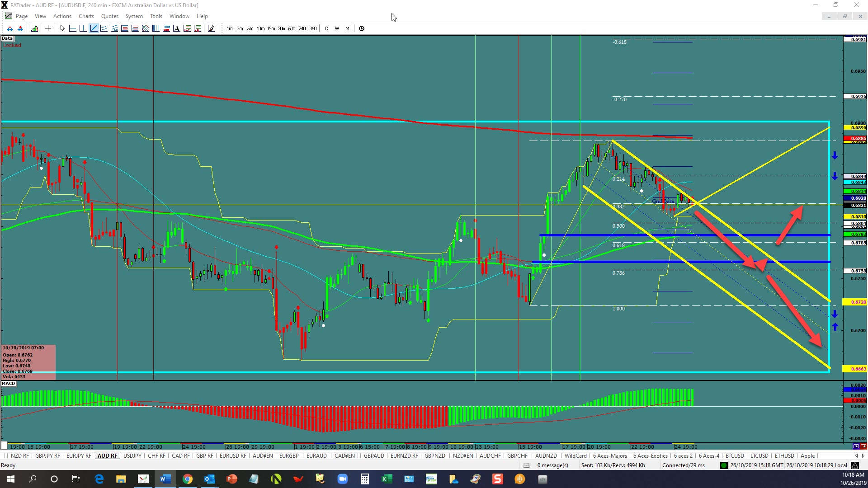Select the trend line drawing tool
Screen dimensions: 868x488
tap(94, 28)
